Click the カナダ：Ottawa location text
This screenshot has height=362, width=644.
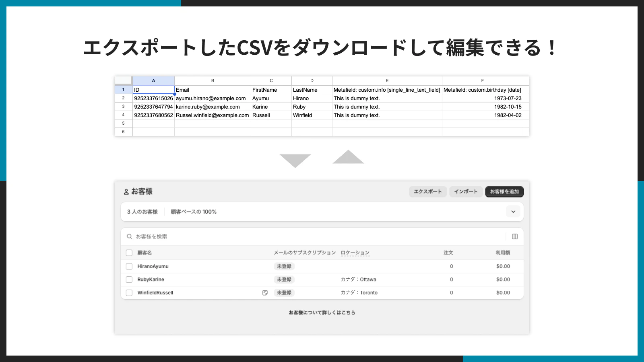tap(358, 280)
